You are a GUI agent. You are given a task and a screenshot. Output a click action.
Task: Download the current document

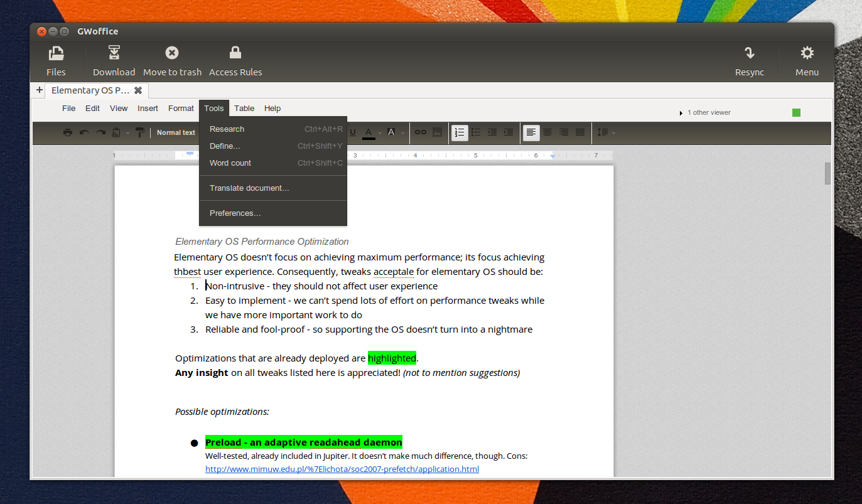coord(114,62)
